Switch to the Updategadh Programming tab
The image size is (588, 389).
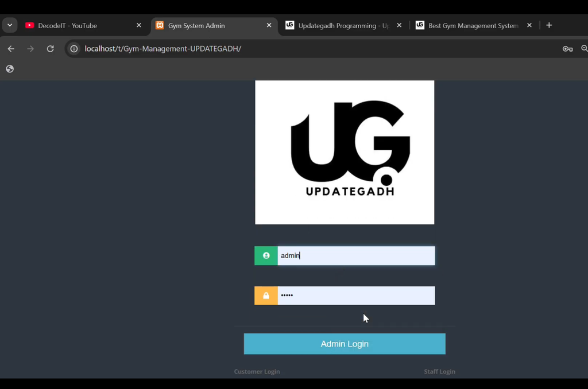[x=343, y=25]
